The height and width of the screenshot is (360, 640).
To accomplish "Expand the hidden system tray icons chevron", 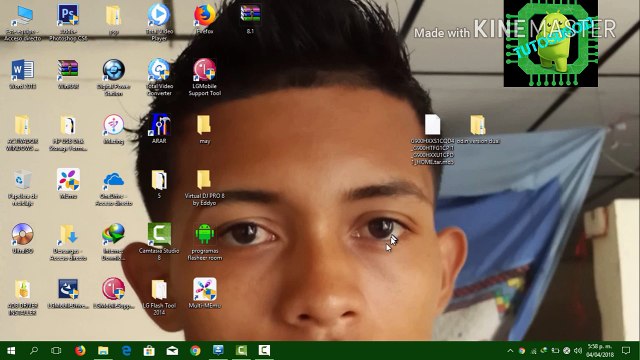I will [x=510, y=351].
